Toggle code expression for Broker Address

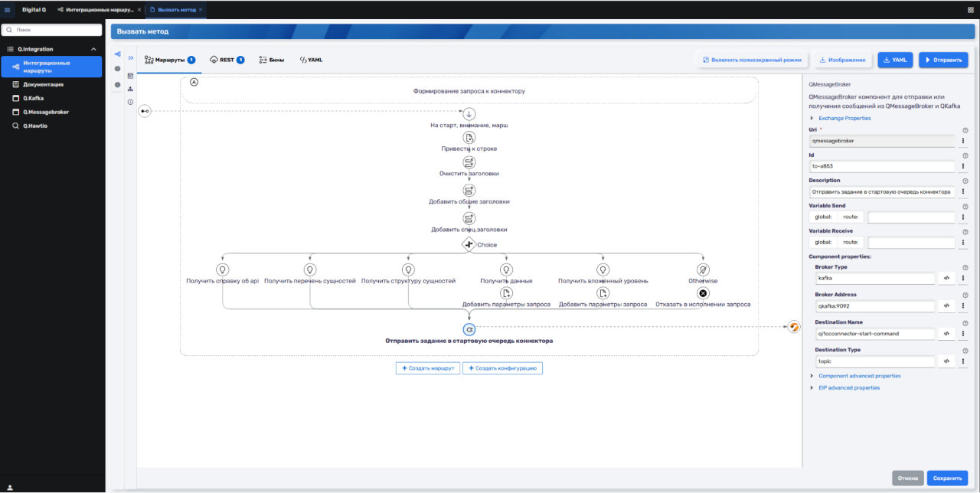click(x=946, y=306)
